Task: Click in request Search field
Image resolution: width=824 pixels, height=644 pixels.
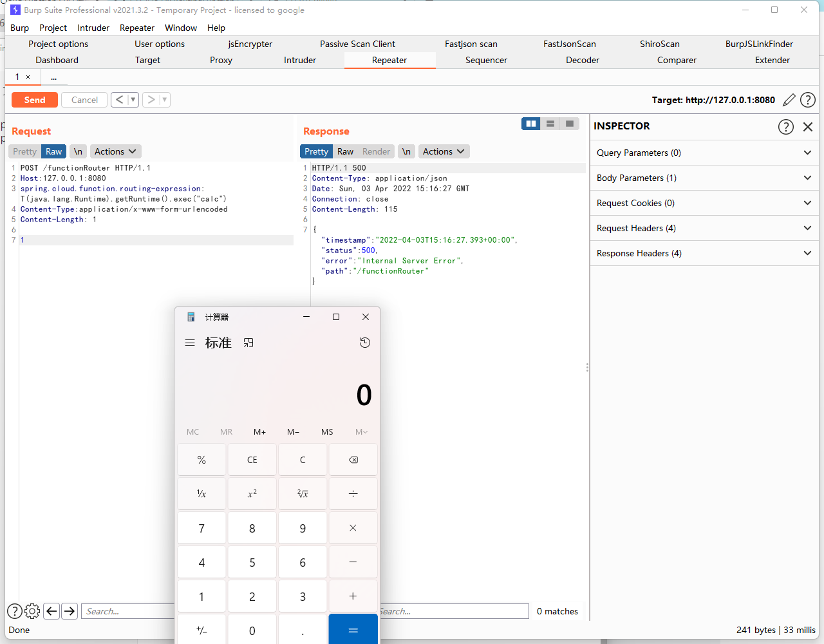Action: click(127, 611)
